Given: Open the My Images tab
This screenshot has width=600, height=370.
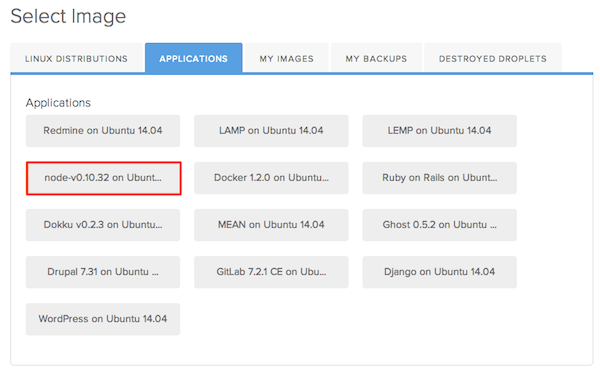Looking at the screenshot, I should (287, 58).
